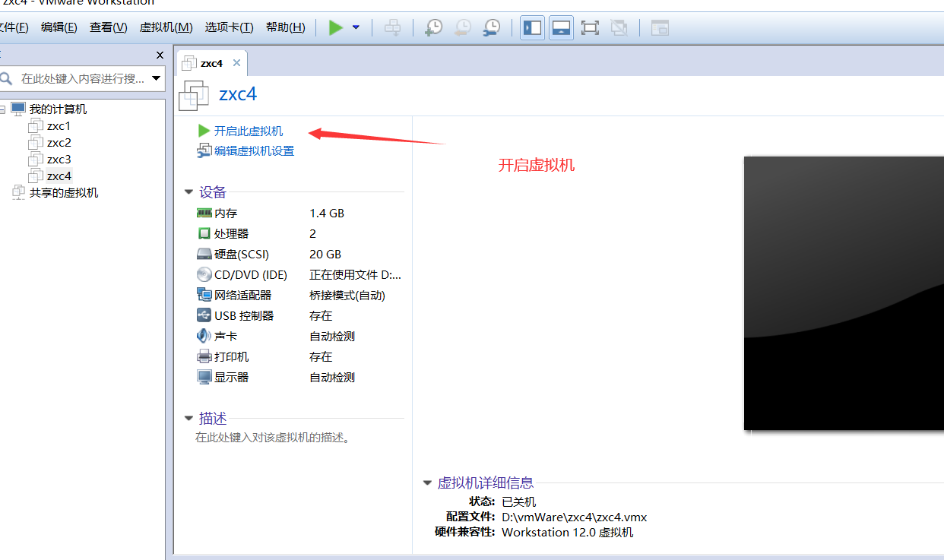The image size is (944, 560).
Task: Click the 处理器 processor device icon
Action: pos(204,234)
